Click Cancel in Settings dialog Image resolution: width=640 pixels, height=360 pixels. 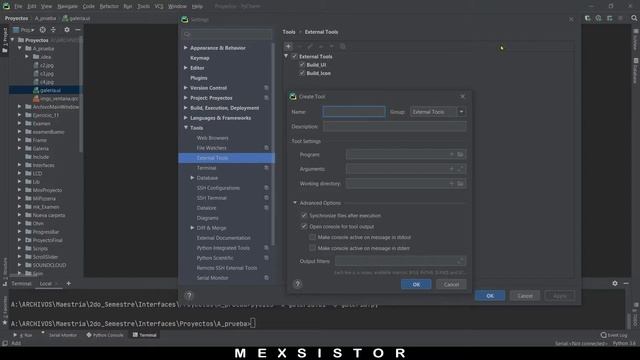point(525,296)
